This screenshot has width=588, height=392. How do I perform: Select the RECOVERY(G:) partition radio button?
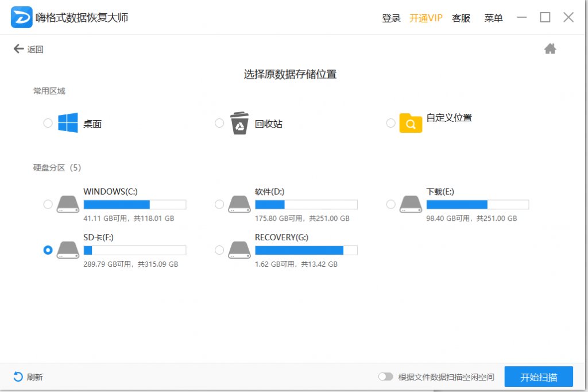pyautogui.click(x=219, y=249)
